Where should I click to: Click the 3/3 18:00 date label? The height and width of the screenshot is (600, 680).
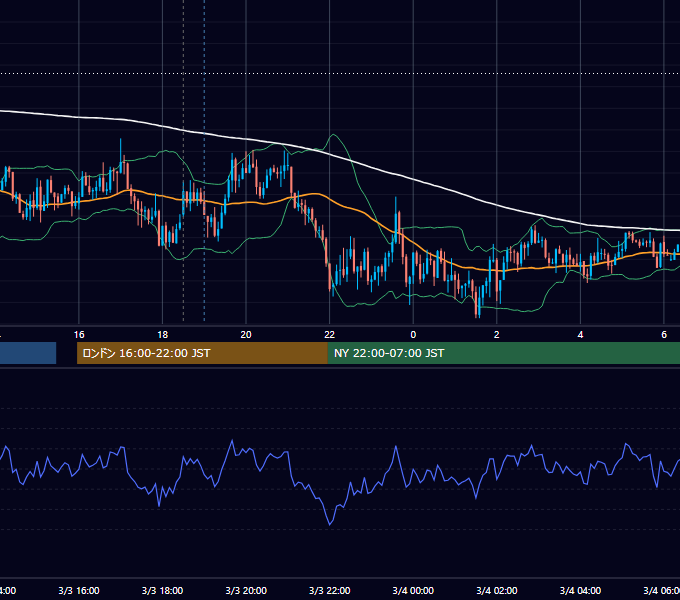[162, 590]
